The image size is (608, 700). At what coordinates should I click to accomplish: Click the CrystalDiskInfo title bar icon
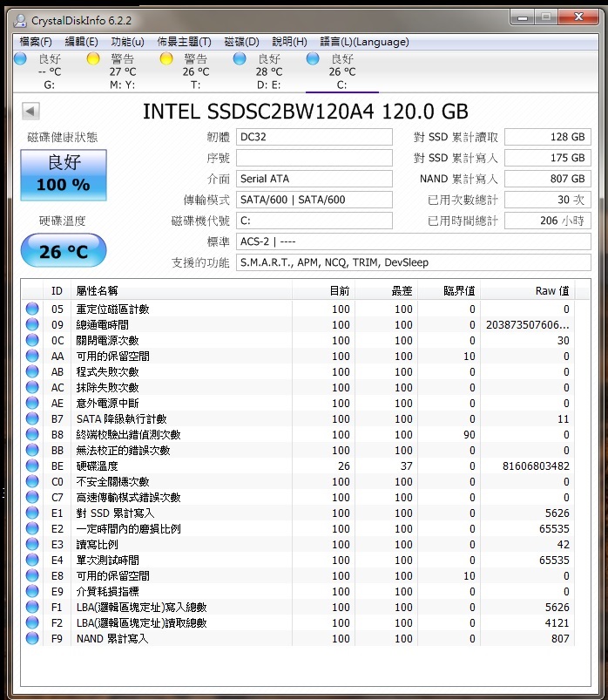pyautogui.click(x=20, y=21)
